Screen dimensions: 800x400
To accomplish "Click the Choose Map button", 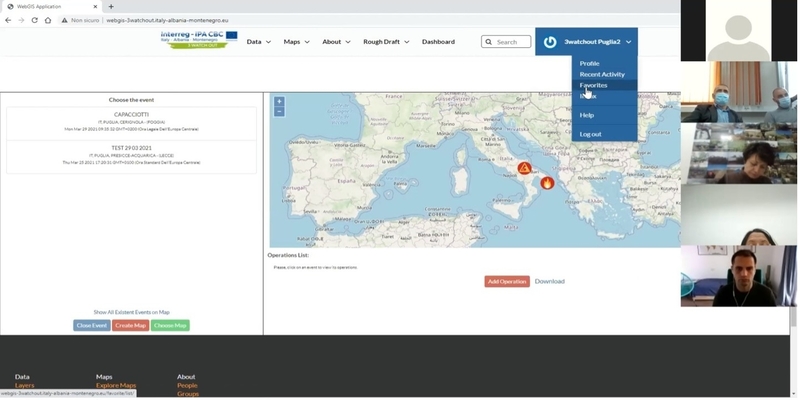I will click(170, 326).
